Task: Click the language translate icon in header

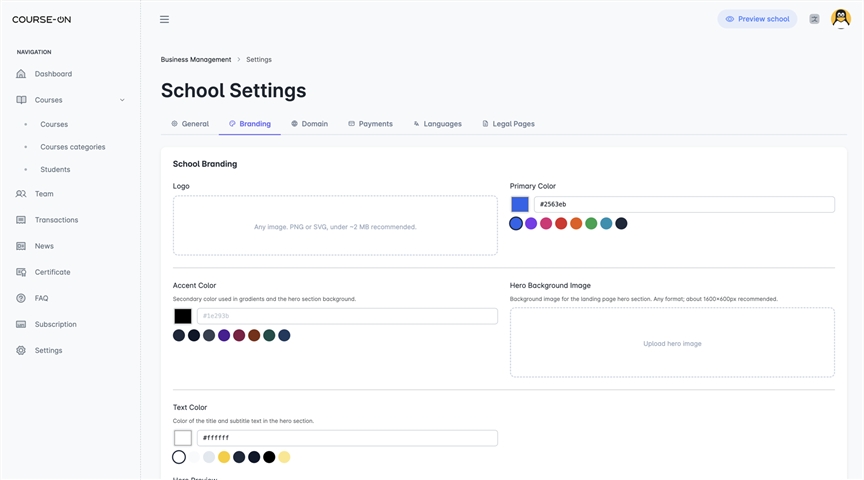Action: tap(814, 19)
